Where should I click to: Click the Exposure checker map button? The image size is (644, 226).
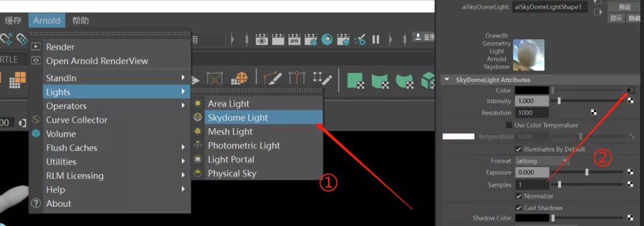tap(631, 172)
